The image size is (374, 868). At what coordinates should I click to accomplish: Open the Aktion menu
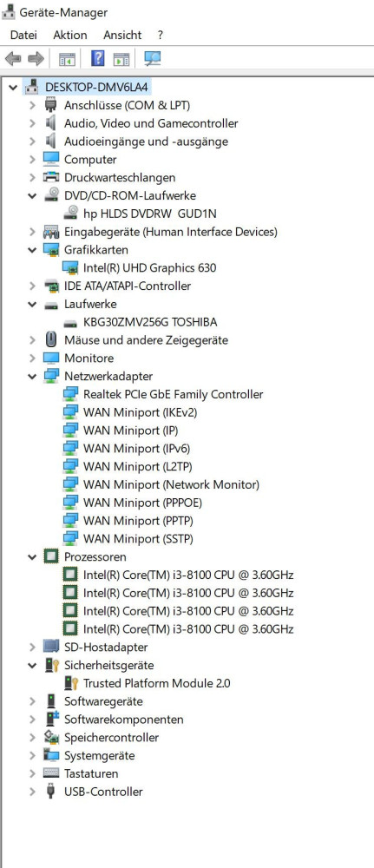(x=69, y=35)
